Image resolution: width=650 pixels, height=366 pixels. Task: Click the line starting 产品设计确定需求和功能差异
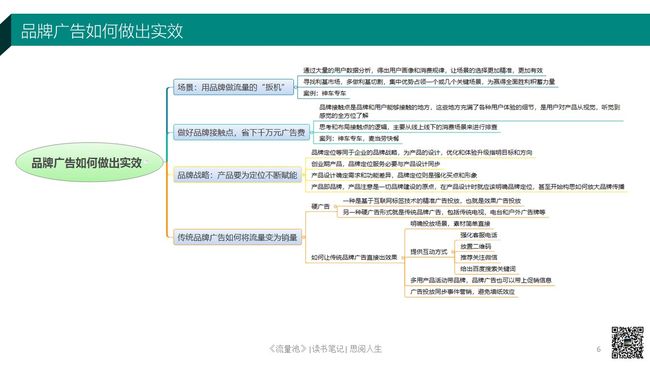click(394, 175)
